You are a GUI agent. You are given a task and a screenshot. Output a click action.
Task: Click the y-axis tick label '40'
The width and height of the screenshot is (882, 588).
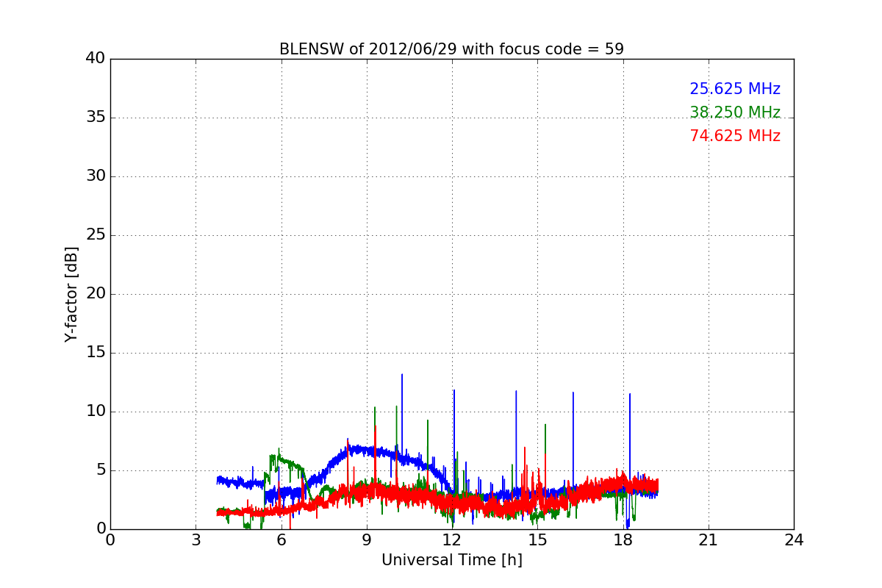coord(96,59)
